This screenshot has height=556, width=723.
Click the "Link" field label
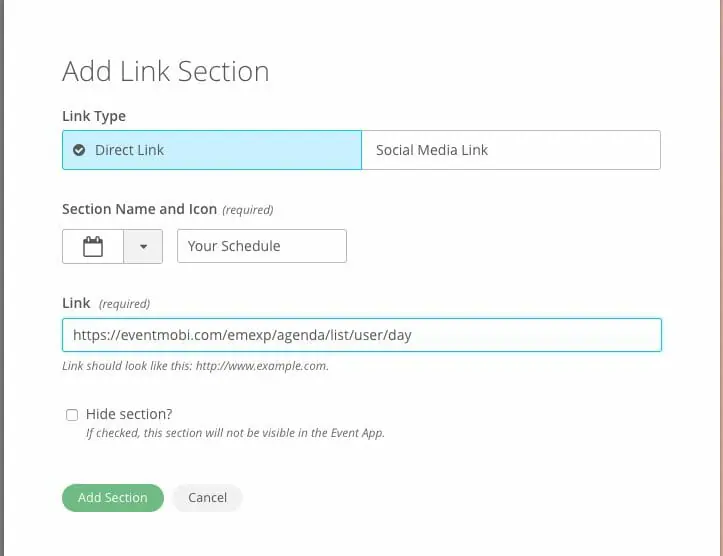(x=76, y=302)
